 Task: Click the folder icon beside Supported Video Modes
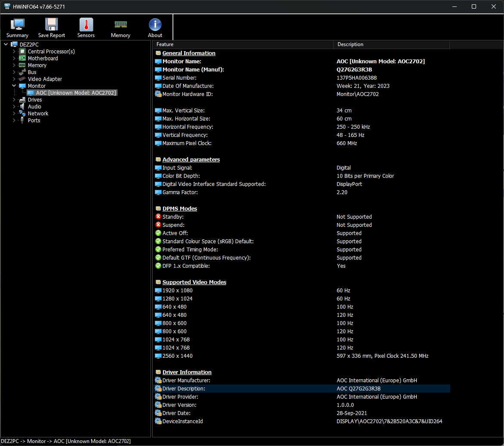click(x=158, y=282)
